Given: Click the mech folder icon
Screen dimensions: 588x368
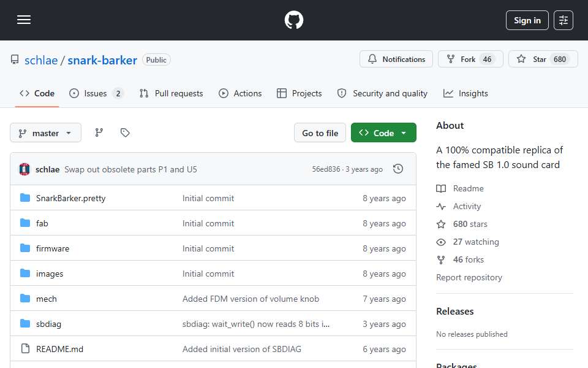Looking at the screenshot, I should coord(25,299).
